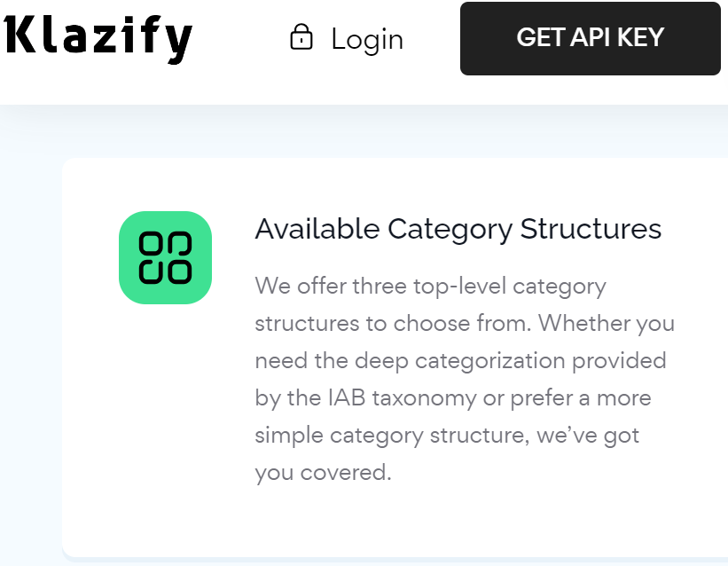This screenshot has width=728, height=566.
Task: Select the Available Category Structures heading
Action: (x=458, y=229)
